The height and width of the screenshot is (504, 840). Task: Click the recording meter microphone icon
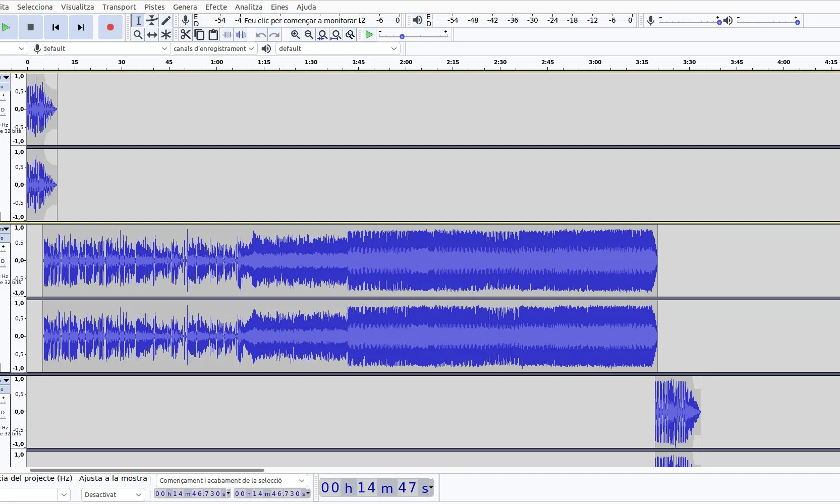(186, 20)
